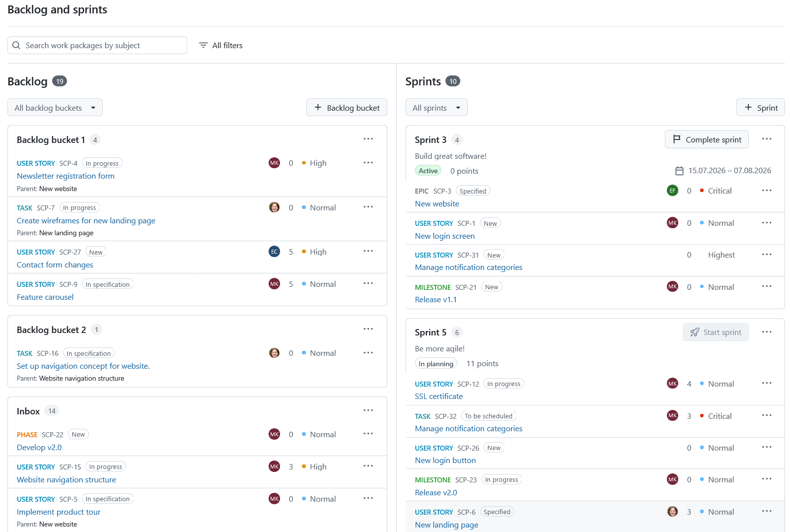Focus the work package search field
This screenshot has width=790, height=532.
coord(97,45)
